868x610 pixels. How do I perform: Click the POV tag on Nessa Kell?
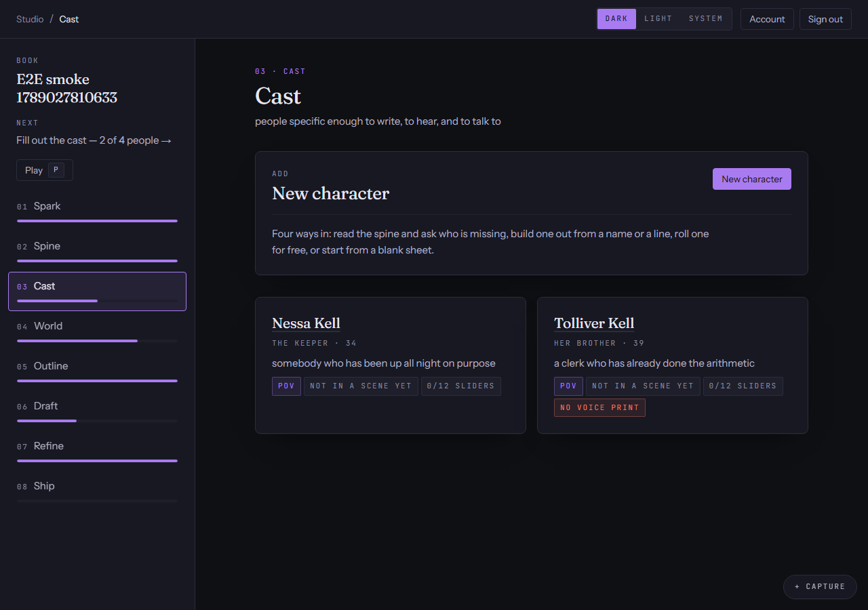tap(286, 386)
